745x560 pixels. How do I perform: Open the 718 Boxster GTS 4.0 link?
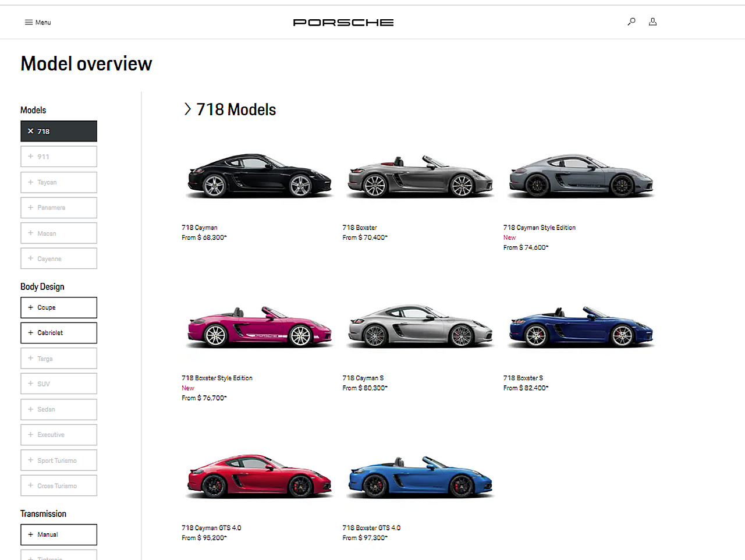[x=371, y=528]
